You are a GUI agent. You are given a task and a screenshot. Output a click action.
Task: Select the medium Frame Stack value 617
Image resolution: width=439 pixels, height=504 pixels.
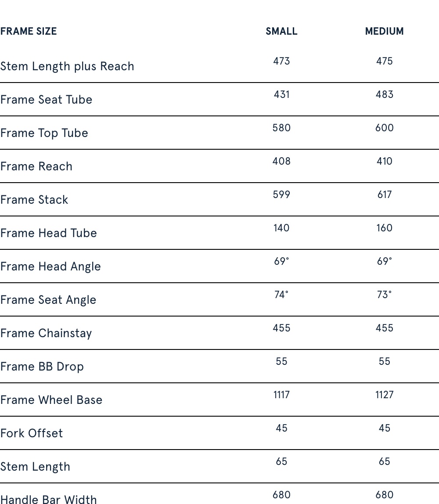click(x=384, y=194)
